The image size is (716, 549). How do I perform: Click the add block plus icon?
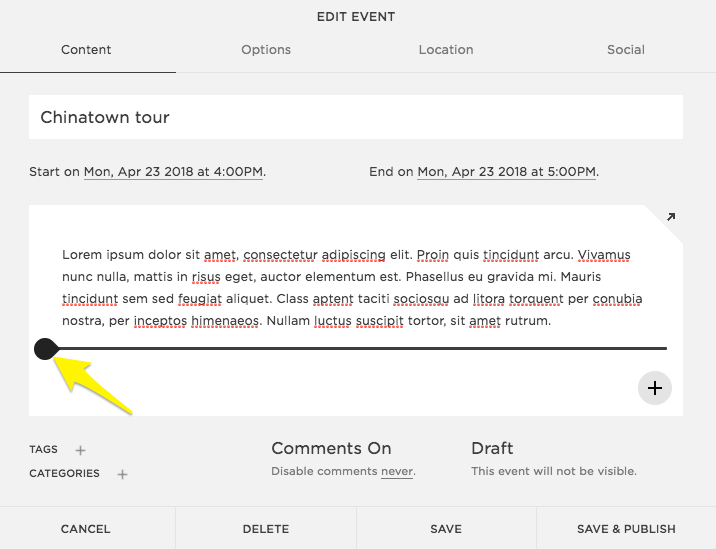[x=654, y=388]
